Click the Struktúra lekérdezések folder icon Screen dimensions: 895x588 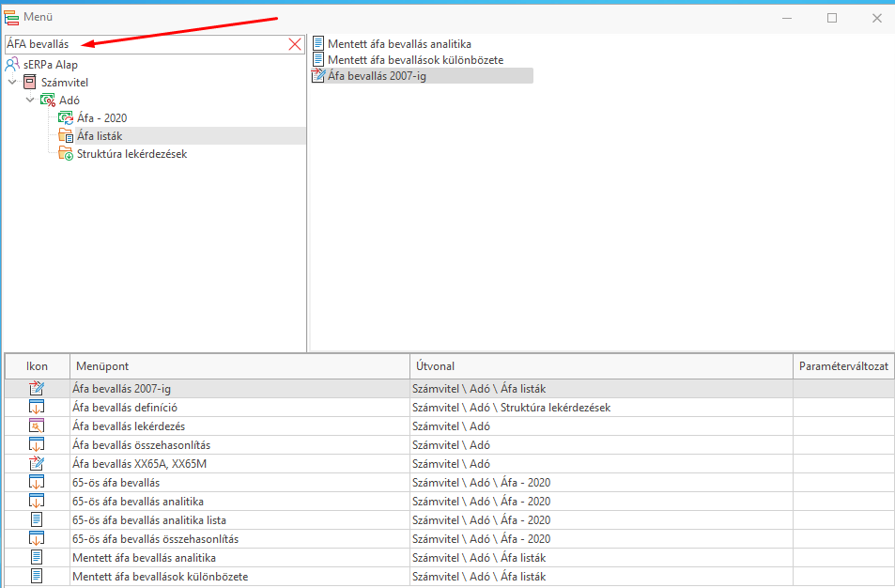coord(66,153)
